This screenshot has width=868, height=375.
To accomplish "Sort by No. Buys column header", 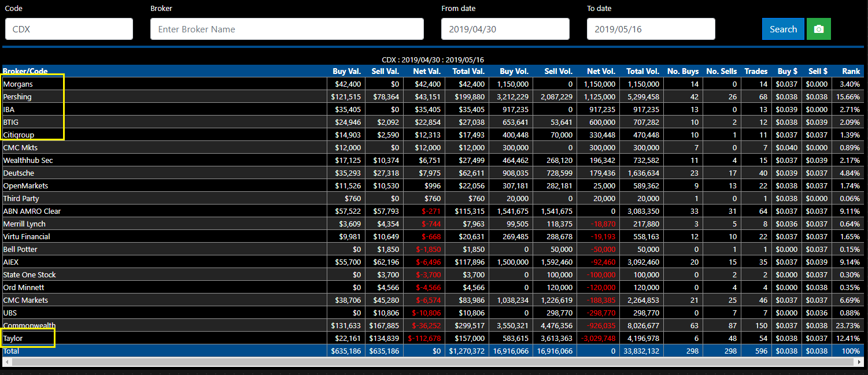I will pos(683,71).
